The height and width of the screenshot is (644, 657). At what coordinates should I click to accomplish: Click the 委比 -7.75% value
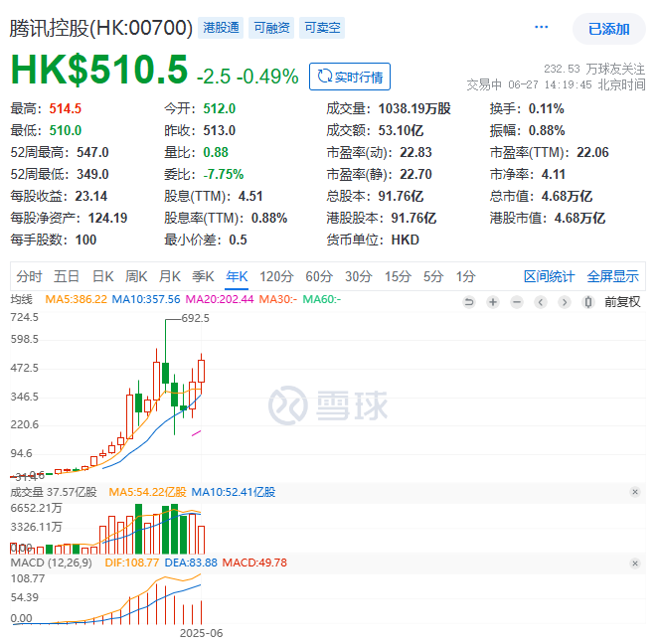coord(224,174)
